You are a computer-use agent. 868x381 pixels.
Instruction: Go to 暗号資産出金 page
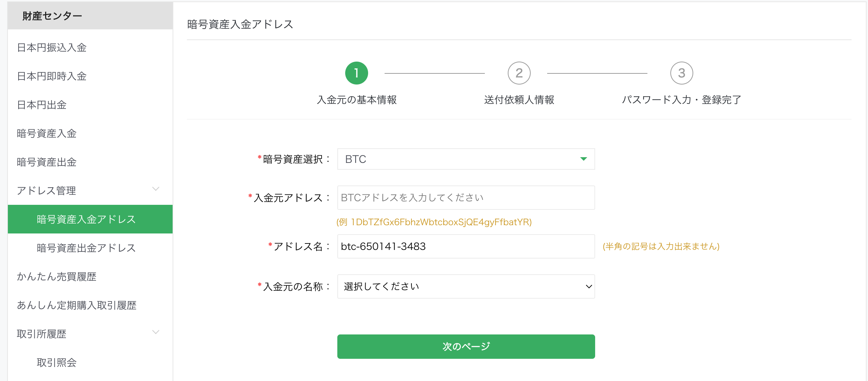(x=47, y=162)
